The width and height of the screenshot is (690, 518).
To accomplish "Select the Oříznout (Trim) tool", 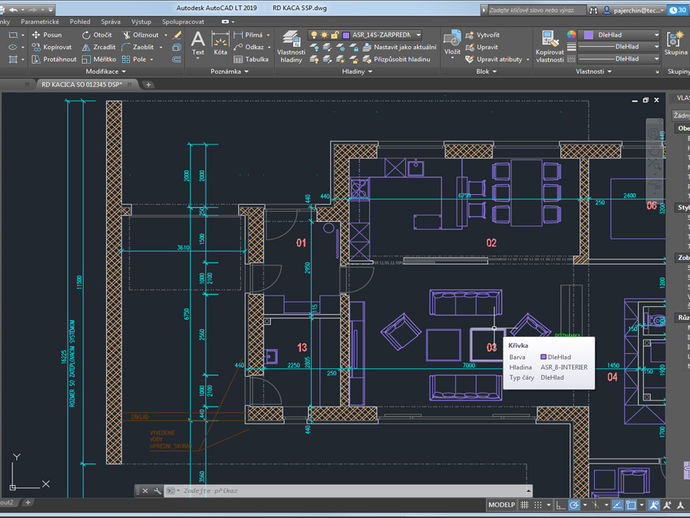I will (140, 35).
